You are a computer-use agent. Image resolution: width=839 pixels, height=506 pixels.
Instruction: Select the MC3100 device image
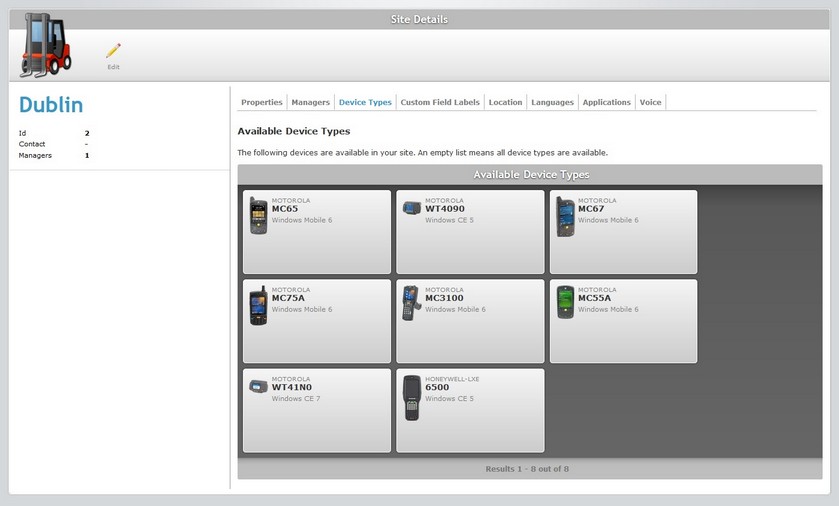point(411,303)
